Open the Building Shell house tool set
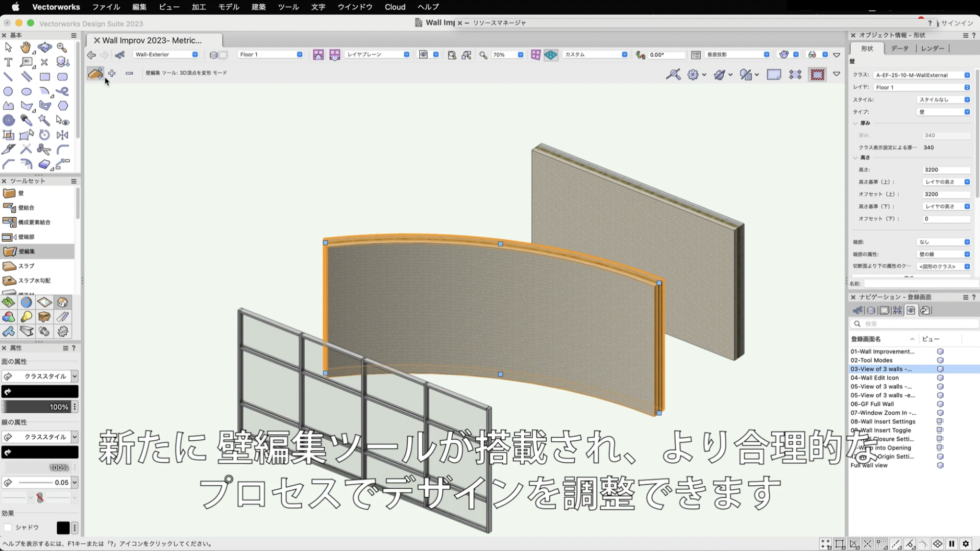 (63, 302)
